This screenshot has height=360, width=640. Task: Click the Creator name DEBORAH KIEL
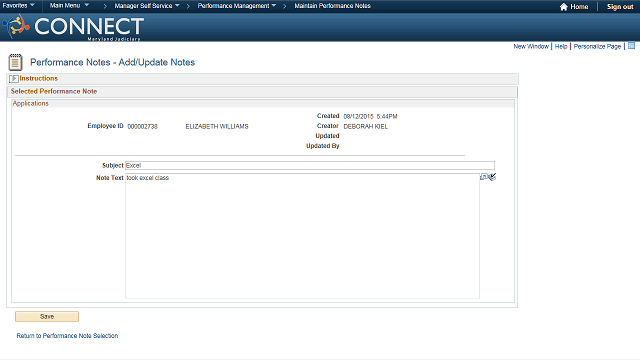click(x=366, y=127)
